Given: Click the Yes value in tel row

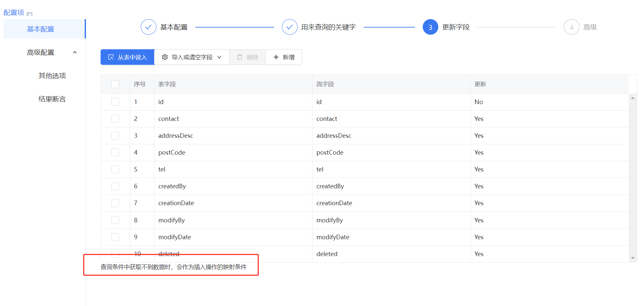Looking at the screenshot, I should 479,169.
